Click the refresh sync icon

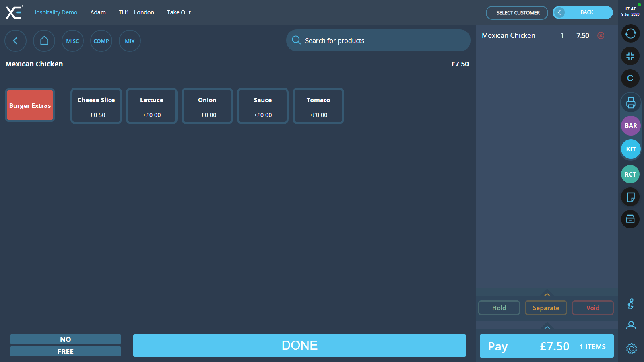(x=630, y=33)
